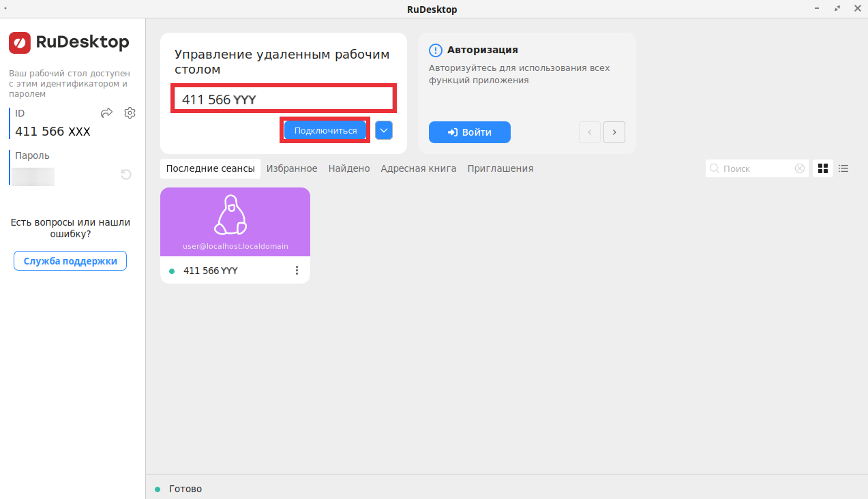Screen dimensions: 868x499
Task: Focus the Поиск search field
Action: pyautogui.click(x=757, y=168)
